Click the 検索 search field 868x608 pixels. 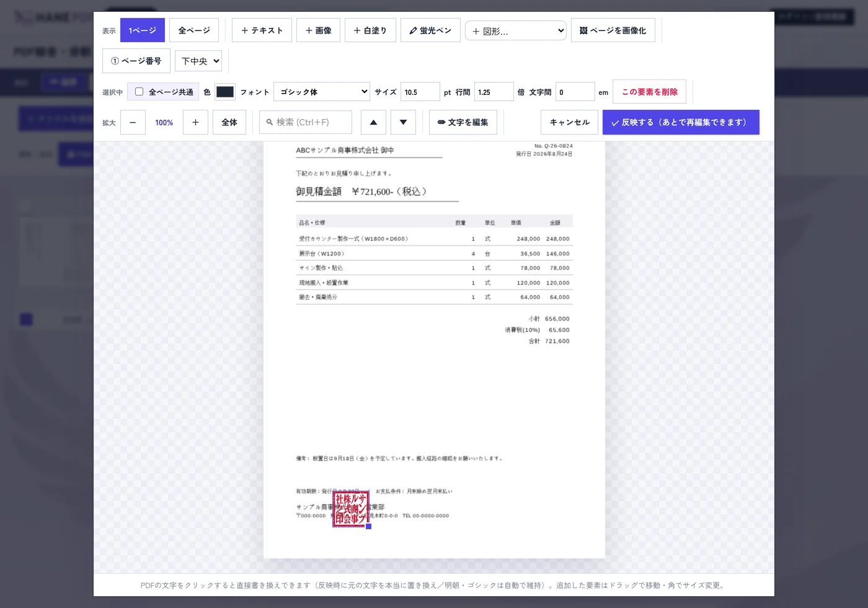306,122
